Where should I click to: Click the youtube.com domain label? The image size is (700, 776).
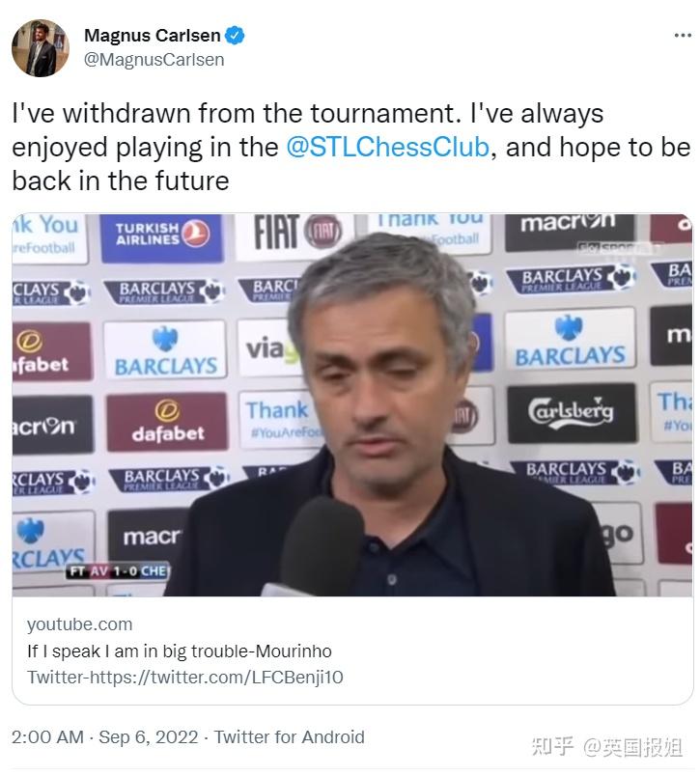coord(79,624)
